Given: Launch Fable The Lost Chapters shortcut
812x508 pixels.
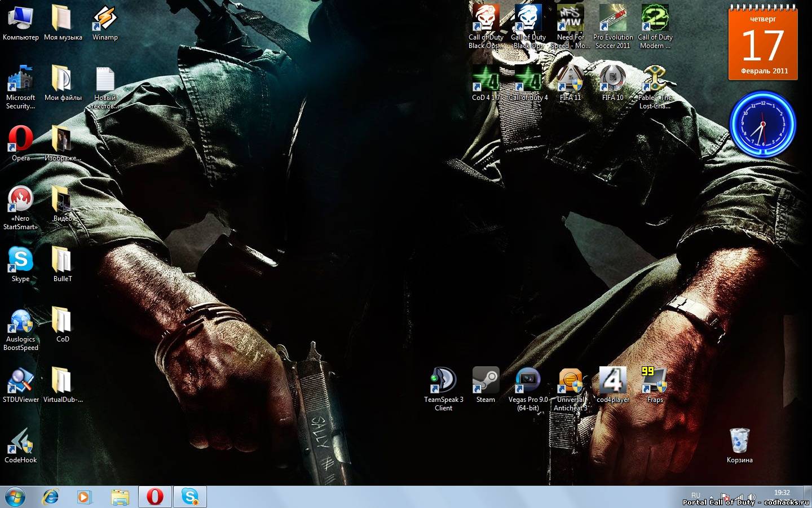Looking at the screenshot, I should 655,87.
